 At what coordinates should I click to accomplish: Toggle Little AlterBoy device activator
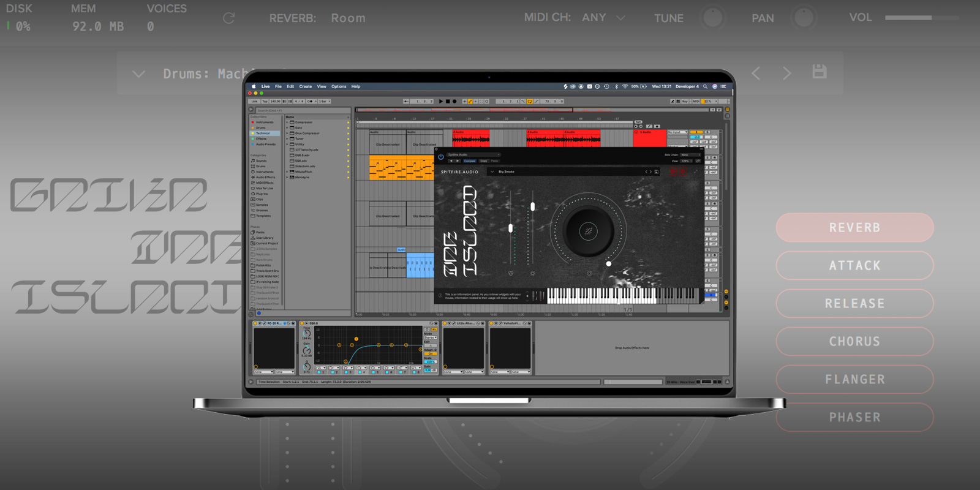pos(445,323)
